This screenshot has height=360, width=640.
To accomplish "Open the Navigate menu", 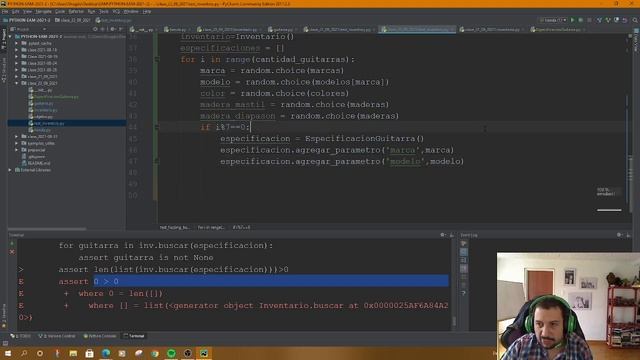I will [x=43, y=11].
